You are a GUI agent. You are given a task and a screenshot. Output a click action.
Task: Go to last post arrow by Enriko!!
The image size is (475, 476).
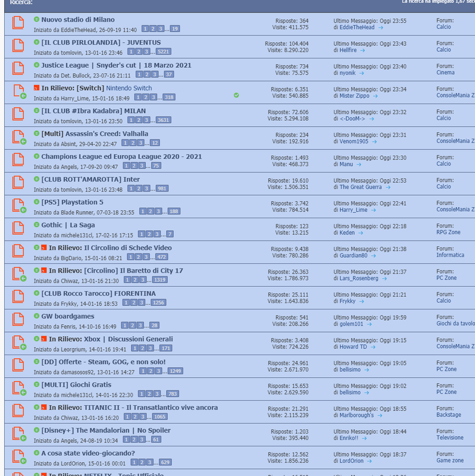point(364,439)
